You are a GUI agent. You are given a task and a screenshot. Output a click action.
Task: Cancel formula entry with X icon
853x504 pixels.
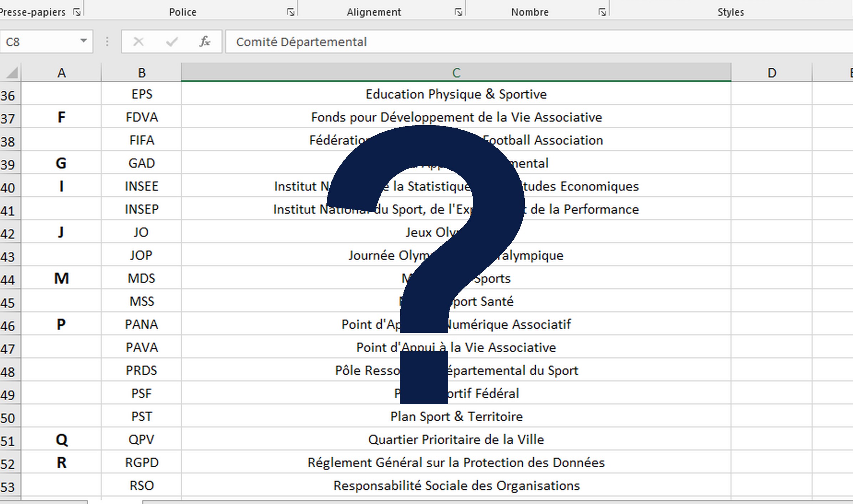click(x=138, y=42)
